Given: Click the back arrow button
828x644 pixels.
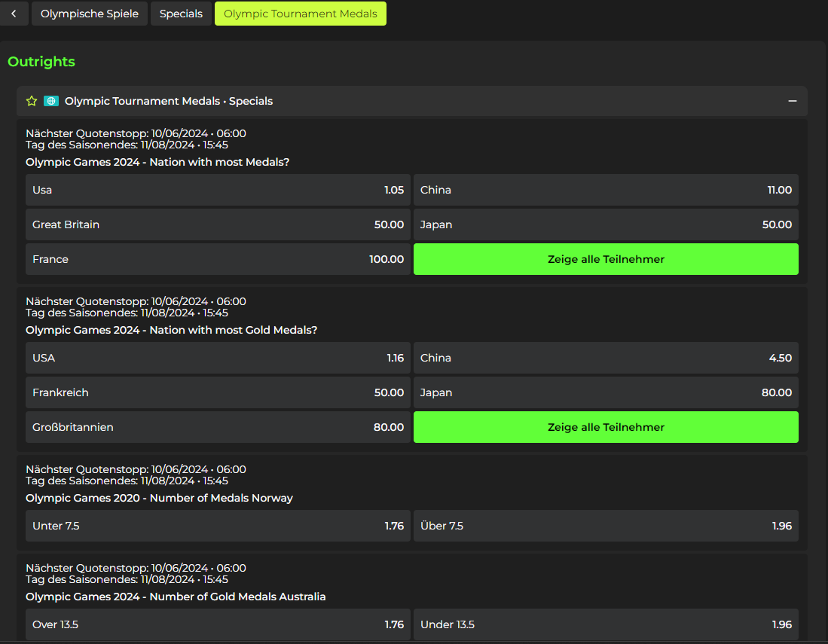Looking at the screenshot, I should point(14,14).
